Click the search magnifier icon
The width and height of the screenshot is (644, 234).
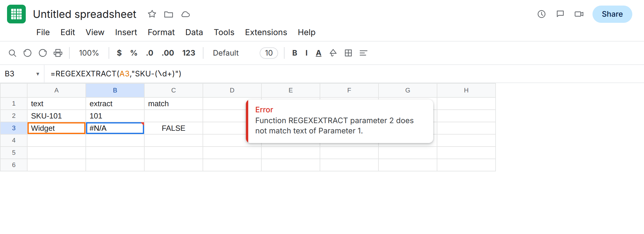[12, 53]
